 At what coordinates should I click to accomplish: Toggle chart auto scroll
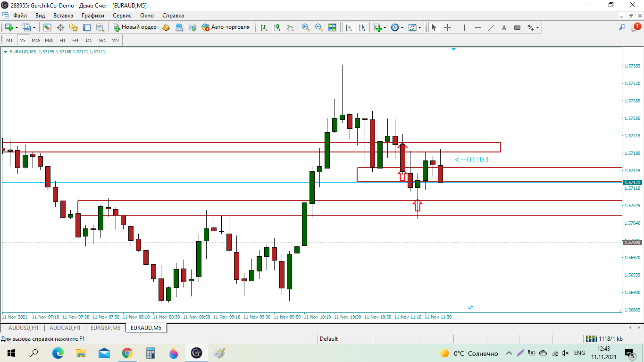(349, 27)
